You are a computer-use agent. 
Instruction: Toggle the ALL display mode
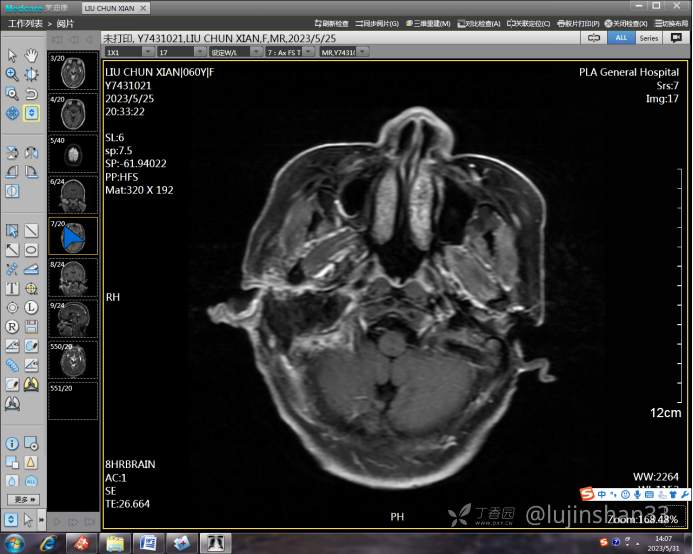coord(620,37)
